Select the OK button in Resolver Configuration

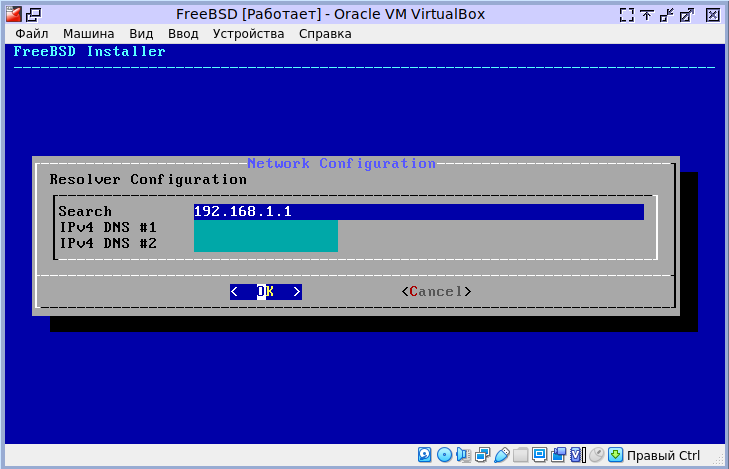tap(265, 292)
